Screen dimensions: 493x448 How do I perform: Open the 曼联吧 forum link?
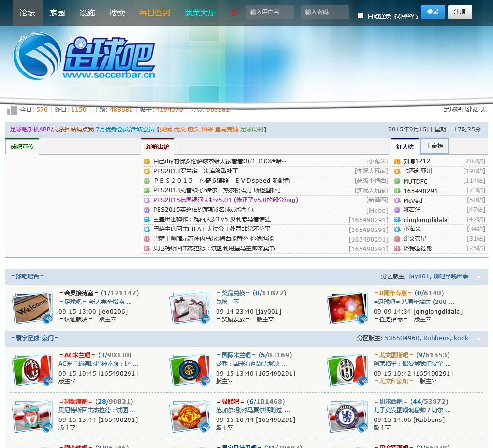click(231, 402)
